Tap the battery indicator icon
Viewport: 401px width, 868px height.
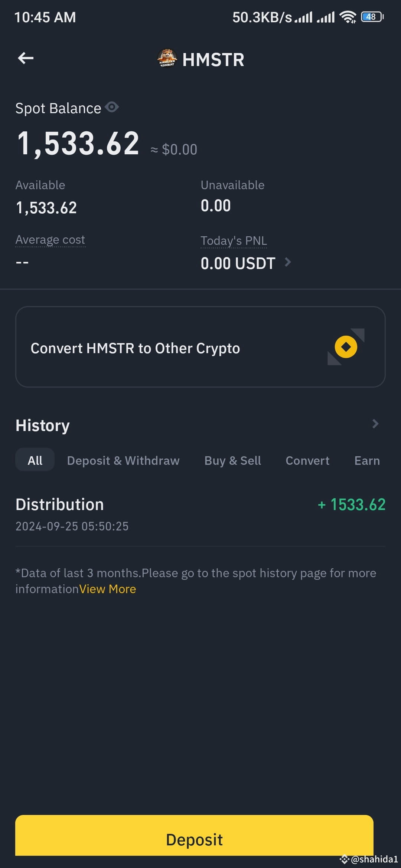[372, 17]
